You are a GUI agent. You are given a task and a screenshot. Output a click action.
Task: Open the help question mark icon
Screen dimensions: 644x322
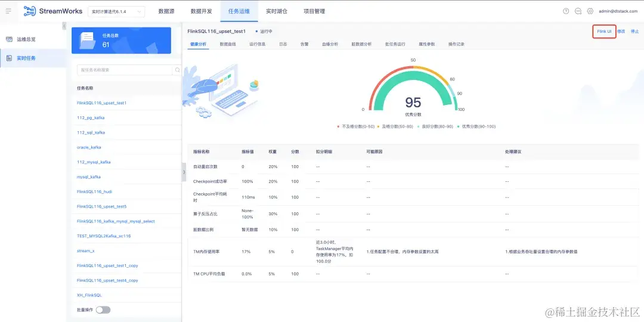pyautogui.click(x=566, y=11)
